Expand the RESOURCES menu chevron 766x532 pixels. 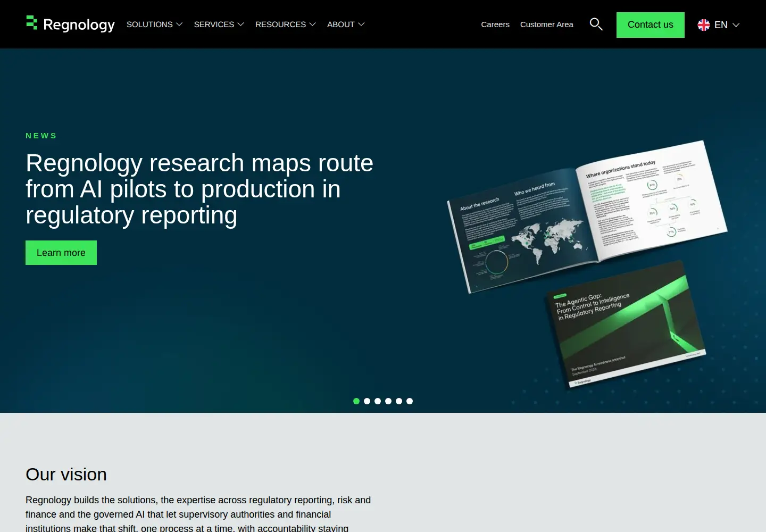point(312,24)
